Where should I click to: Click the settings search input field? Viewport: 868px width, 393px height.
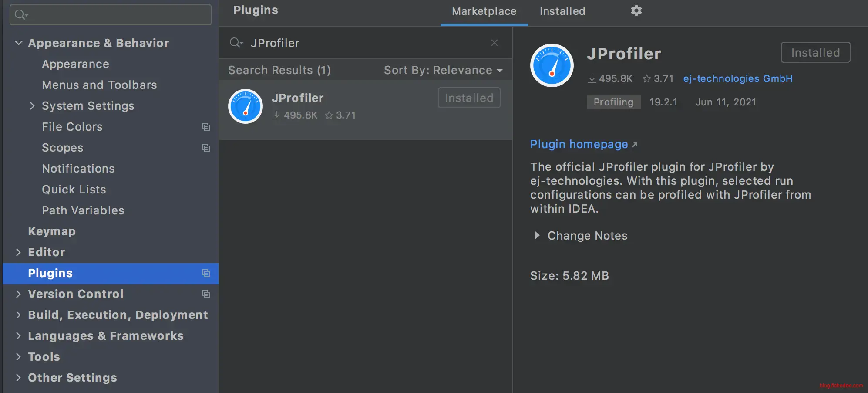click(118, 15)
